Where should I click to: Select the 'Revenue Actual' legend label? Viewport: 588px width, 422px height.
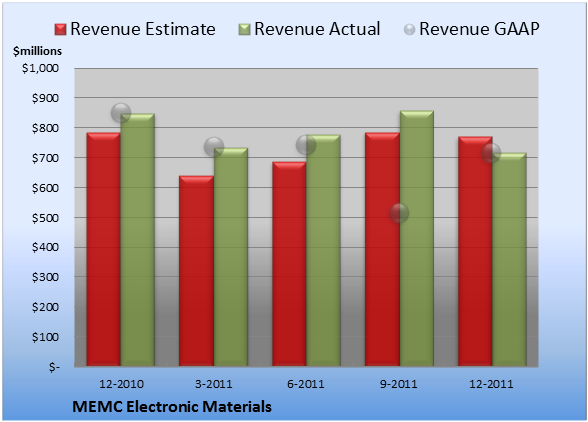tap(317, 29)
